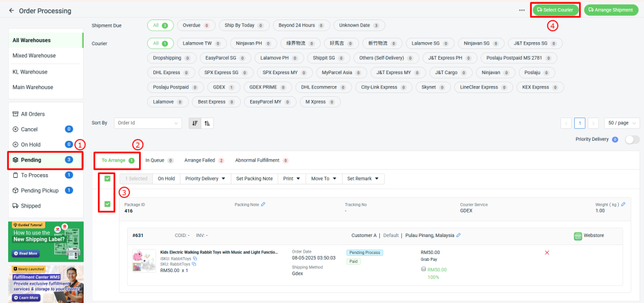Screen dimensions: 644x303
Task: Toggle the Priority Delivery switch
Action: tap(632, 140)
